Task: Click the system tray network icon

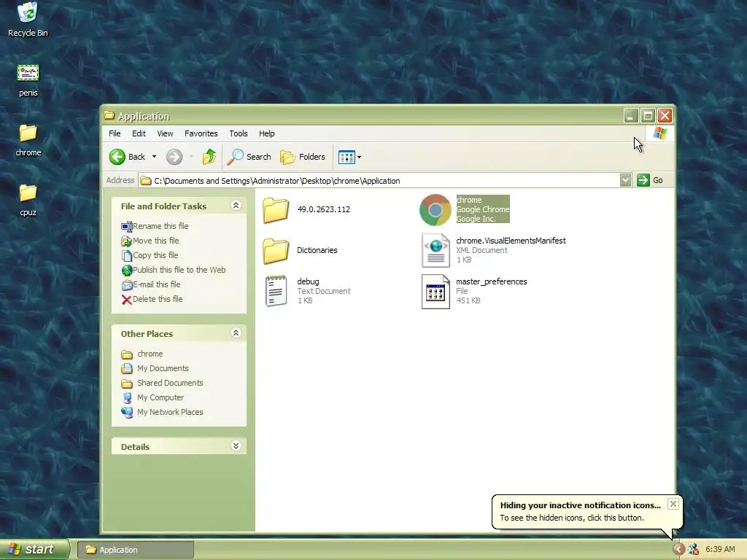Action: point(694,549)
